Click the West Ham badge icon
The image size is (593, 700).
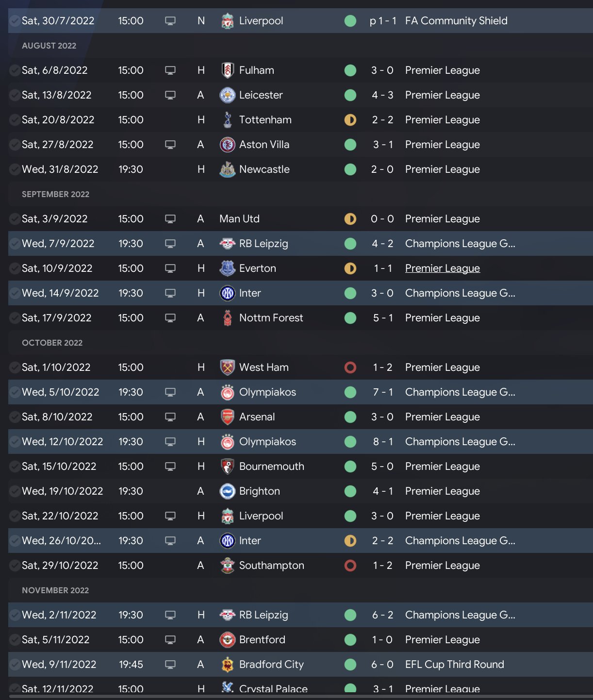(227, 367)
